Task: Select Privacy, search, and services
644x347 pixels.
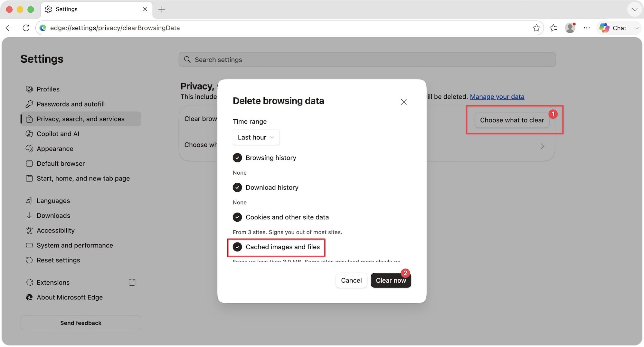Action: coord(81,119)
